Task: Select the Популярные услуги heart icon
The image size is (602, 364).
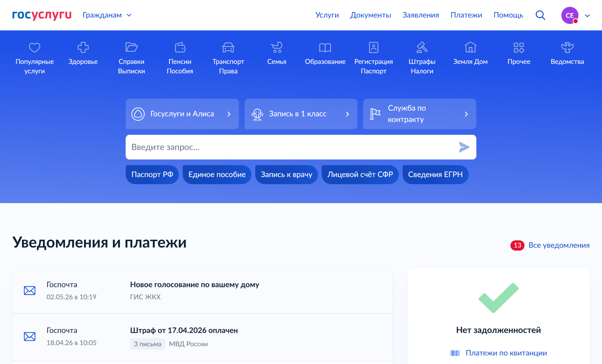Action: pyautogui.click(x=35, y=48)
